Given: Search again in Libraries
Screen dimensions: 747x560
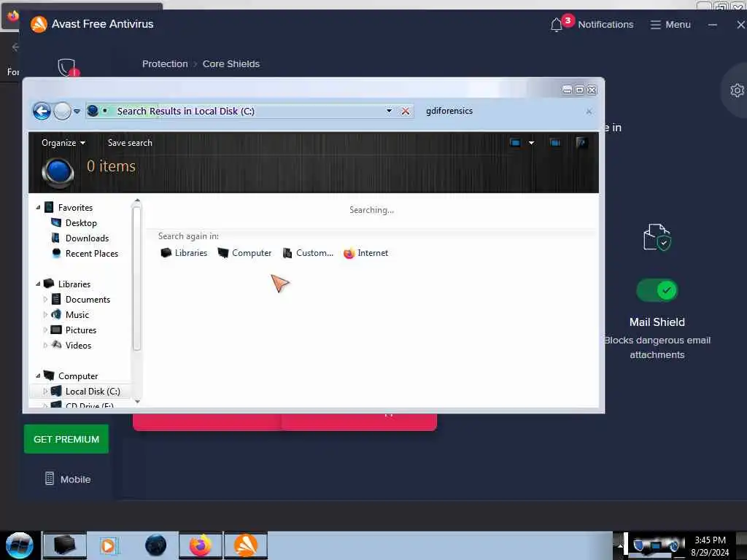Looking at the screenshot, I should pos(184,253).
